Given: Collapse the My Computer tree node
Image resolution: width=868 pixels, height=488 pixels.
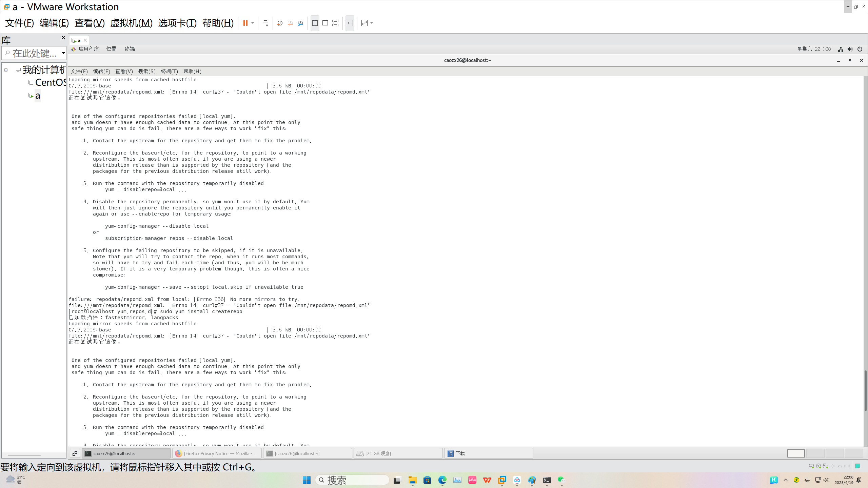Looking at the screenshot, I should (x=6, y=70).
